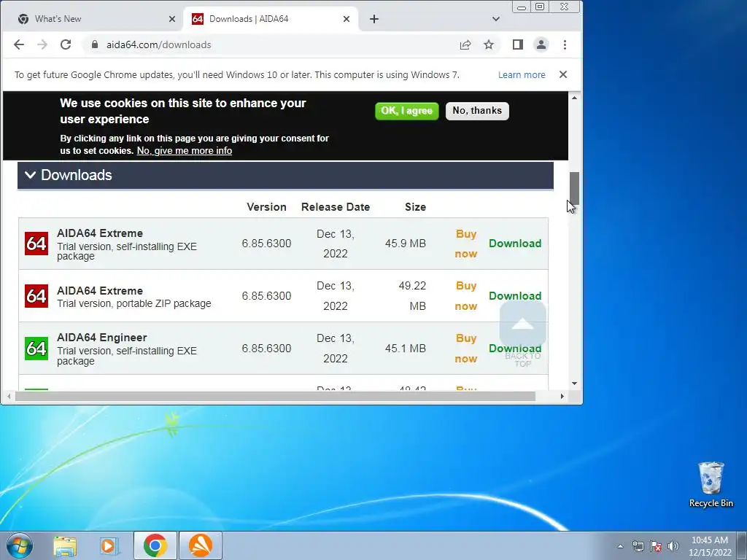Screen dimensions: 747x560
Task: Reload the AIDA64 downloads page
Action: click(66, 44)
